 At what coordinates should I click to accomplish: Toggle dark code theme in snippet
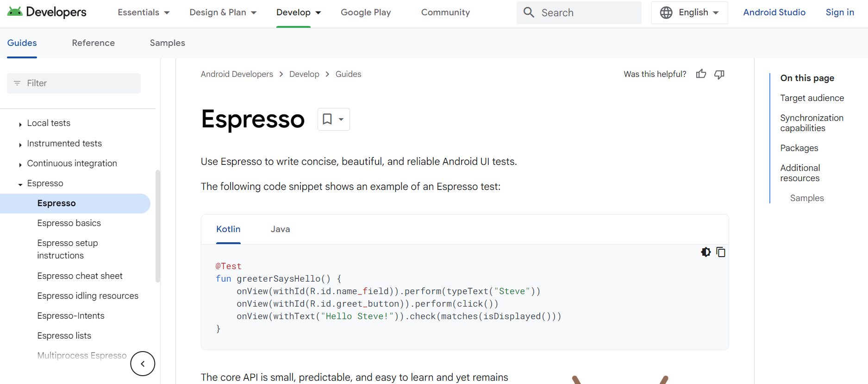706,252
